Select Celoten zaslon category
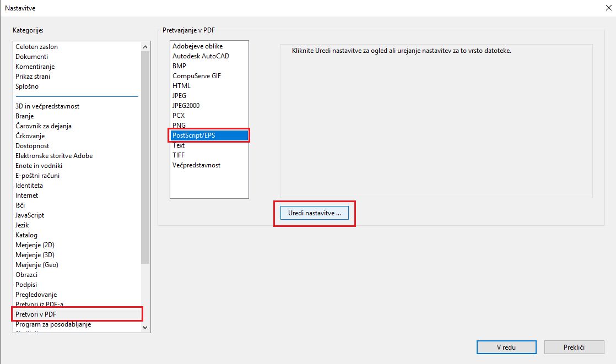The height and width of the screenshot is (364, 616). 36,47
